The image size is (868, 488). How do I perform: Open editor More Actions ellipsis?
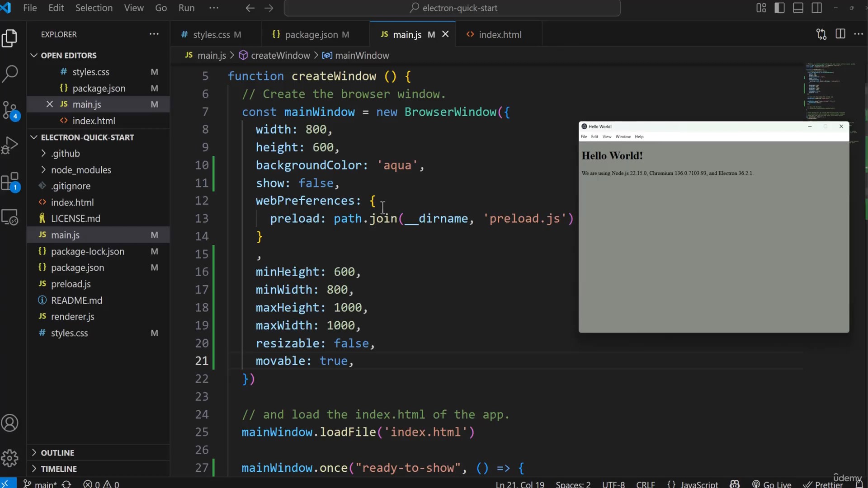coord(859,34)
